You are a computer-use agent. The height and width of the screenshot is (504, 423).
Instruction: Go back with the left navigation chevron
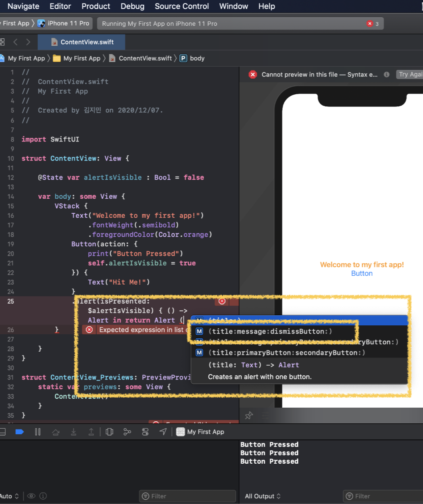click(x=15, y=42)
